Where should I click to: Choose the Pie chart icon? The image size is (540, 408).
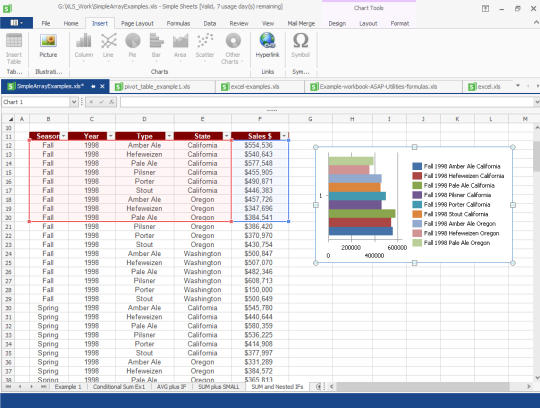click(133, 45)
